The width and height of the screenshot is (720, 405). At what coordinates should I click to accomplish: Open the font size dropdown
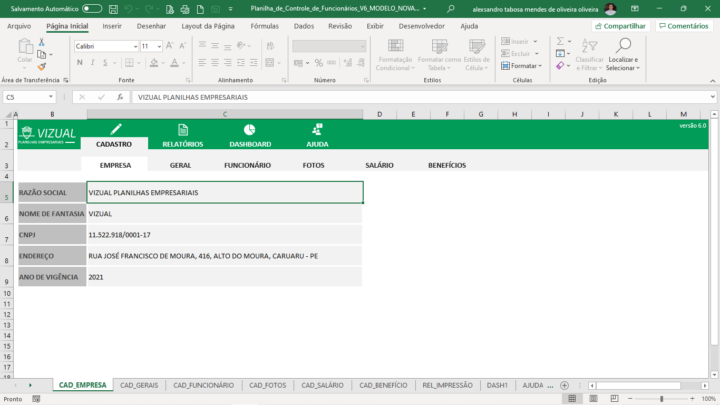[159, 46]
